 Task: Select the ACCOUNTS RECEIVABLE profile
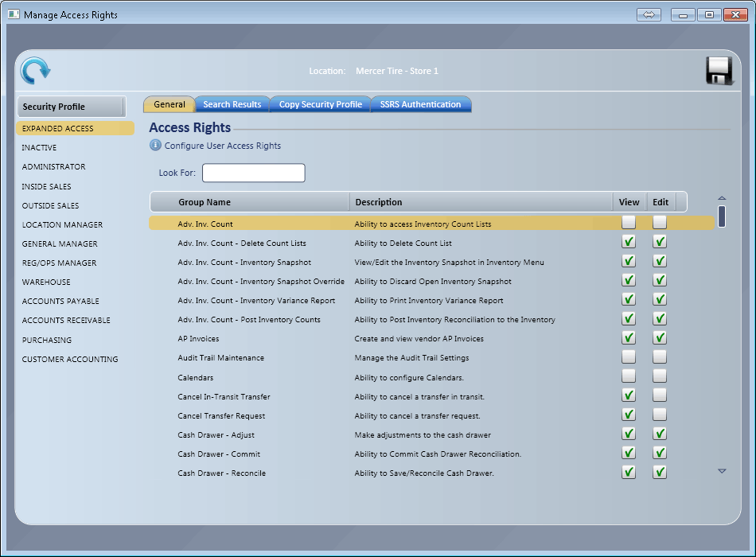click(66, 321)
